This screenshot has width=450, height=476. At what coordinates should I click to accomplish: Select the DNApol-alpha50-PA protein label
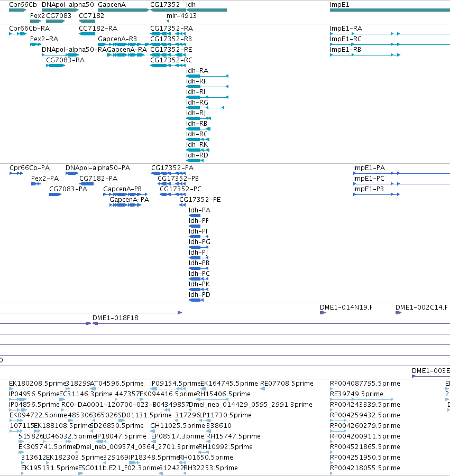(x=98, y=168)
